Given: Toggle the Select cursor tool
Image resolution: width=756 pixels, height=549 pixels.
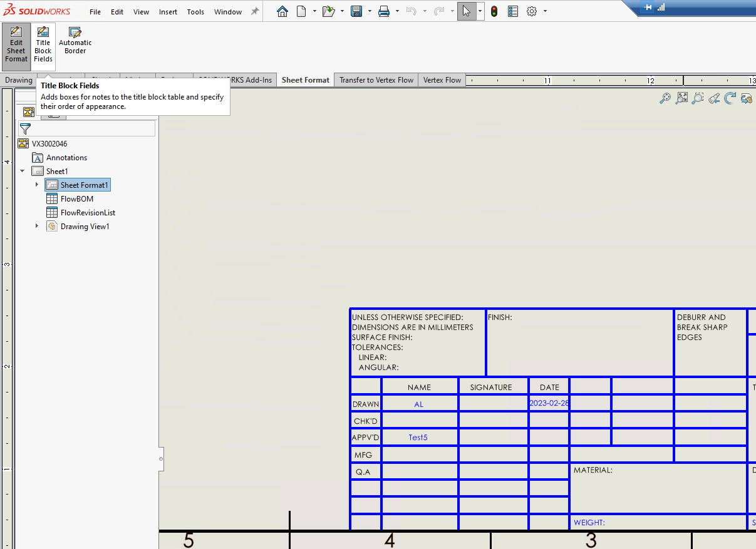Looking at the screenshot, I should coord(466,11).
